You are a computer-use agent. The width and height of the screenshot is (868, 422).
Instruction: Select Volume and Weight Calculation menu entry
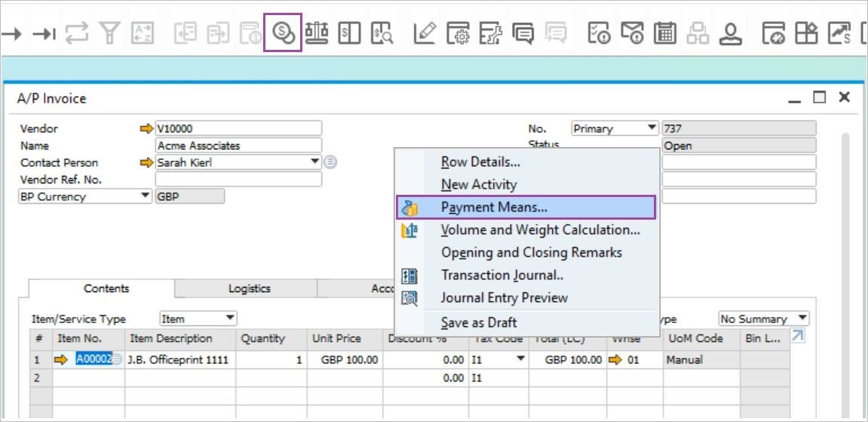tap(540, 229)
